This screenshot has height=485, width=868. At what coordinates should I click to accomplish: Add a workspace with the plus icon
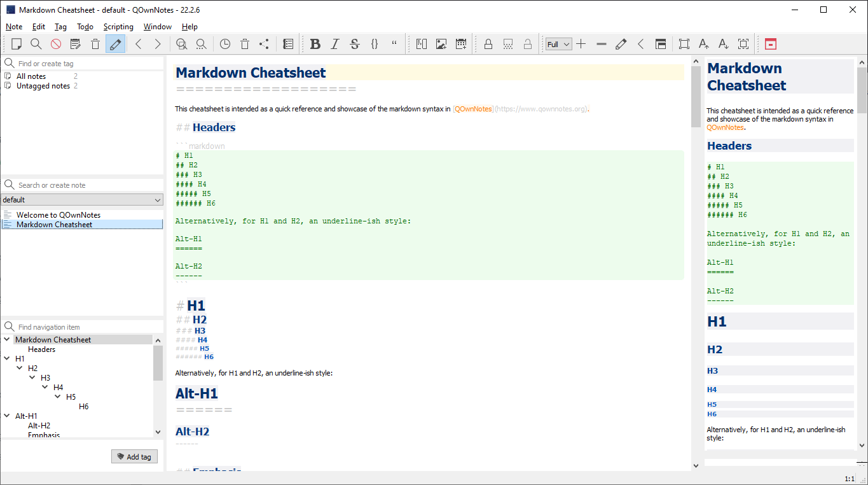tap(581, 44)
